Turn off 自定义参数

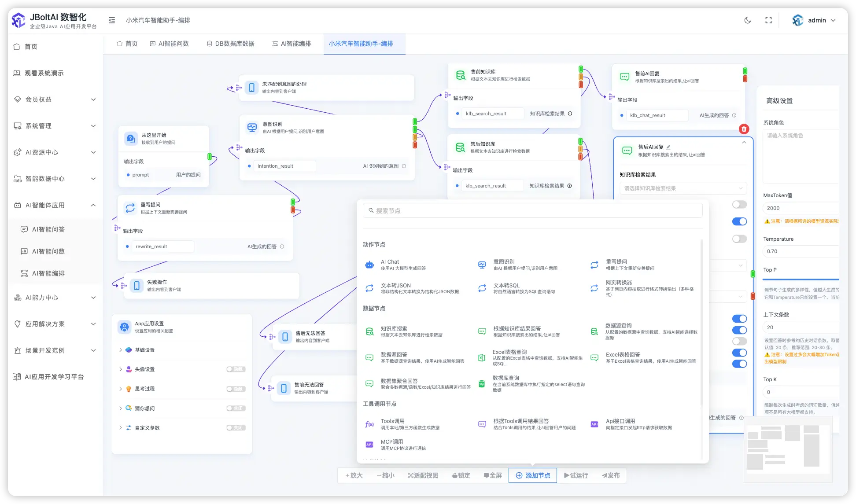pos(236,427)
